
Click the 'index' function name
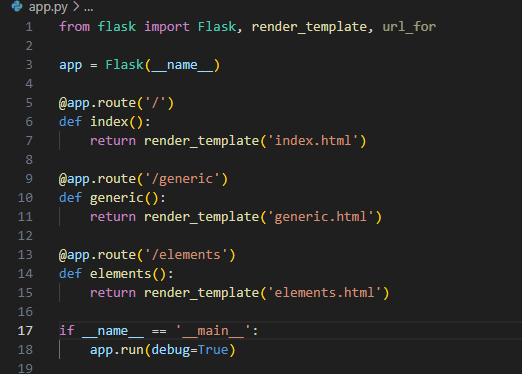[109, 122]
